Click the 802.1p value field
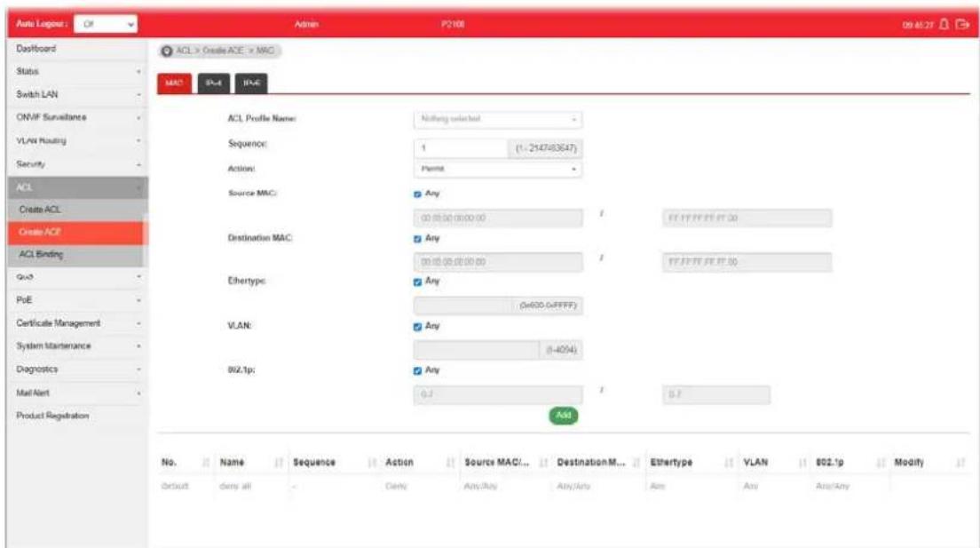The width and height of the screenshot is (980, 548). point(497,394)
